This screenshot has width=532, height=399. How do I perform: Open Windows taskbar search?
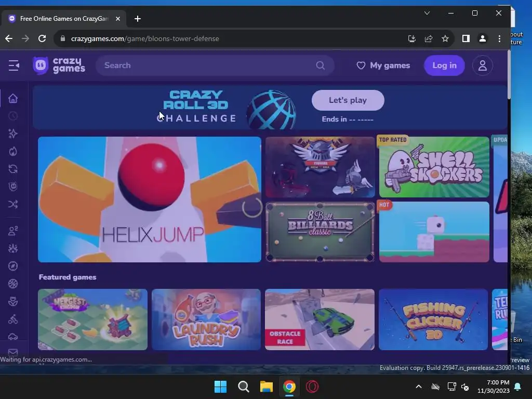[x=244, y=387]
